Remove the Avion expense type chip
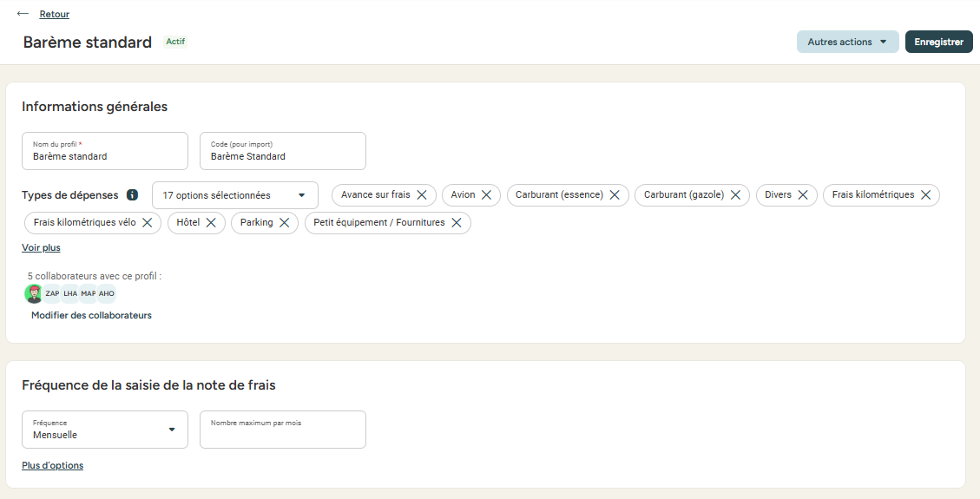 coord(486,195)
